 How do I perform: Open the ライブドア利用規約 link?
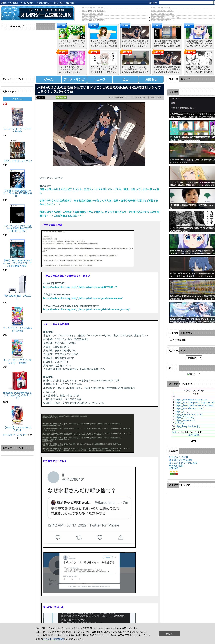coord(53,639)
